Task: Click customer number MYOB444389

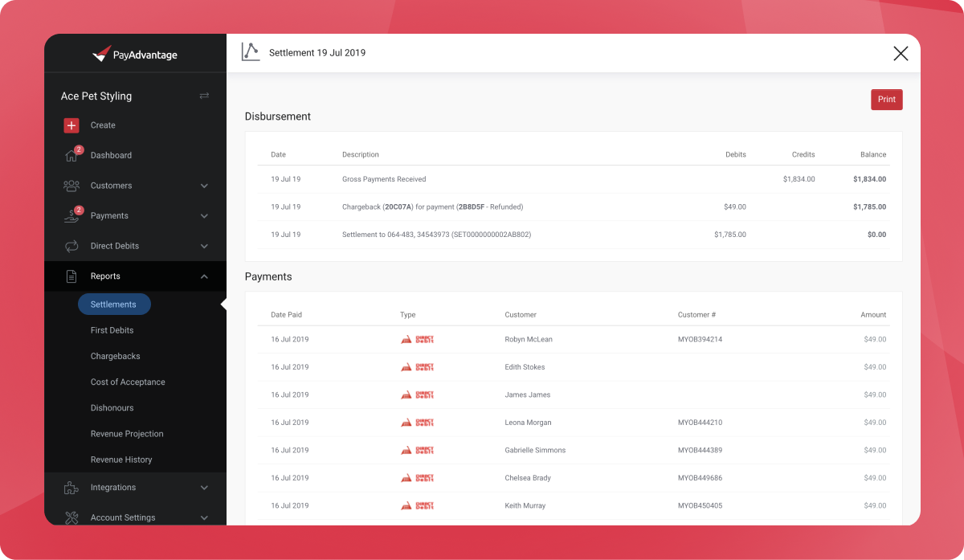Action: [700, 450]
